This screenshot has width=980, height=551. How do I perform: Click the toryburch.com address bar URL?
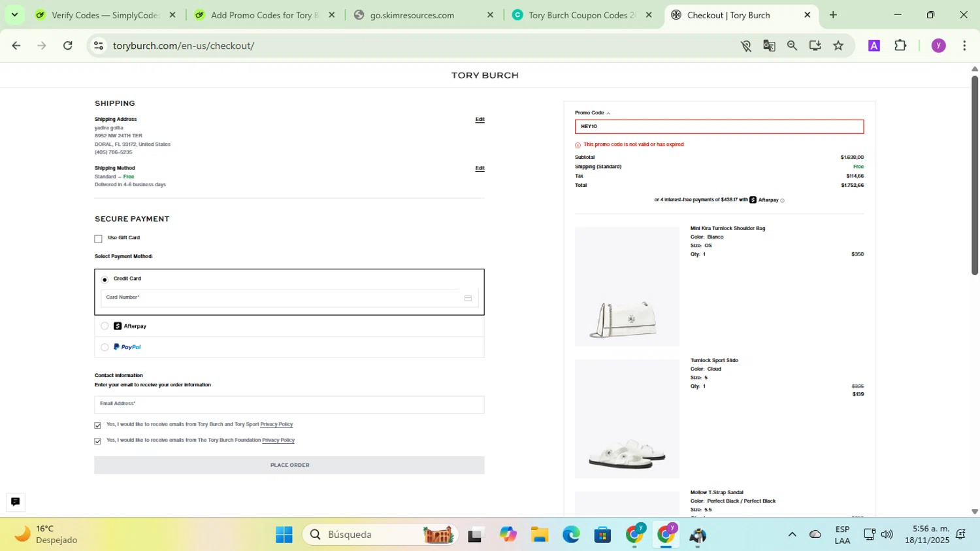point(184,46)
